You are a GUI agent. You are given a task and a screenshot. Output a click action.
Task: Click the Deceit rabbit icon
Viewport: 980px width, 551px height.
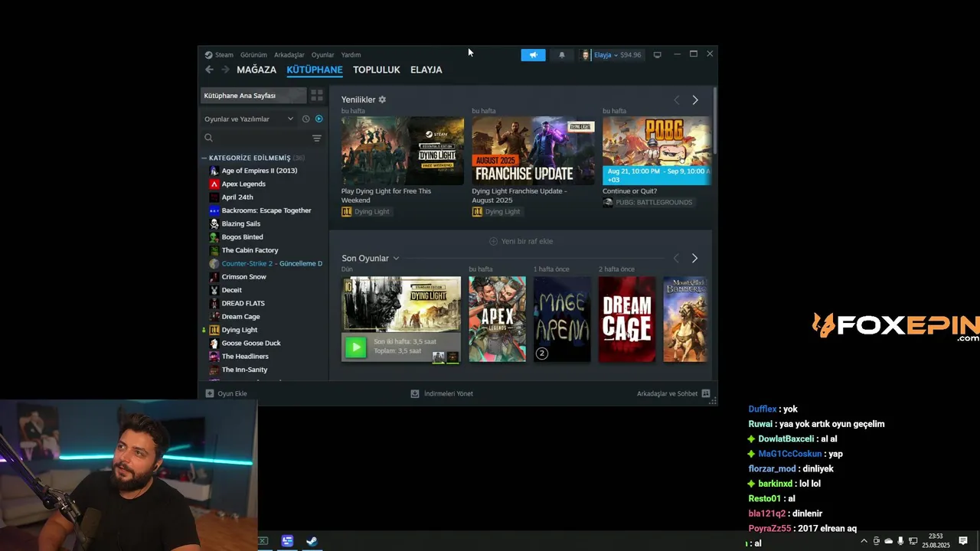214,290
